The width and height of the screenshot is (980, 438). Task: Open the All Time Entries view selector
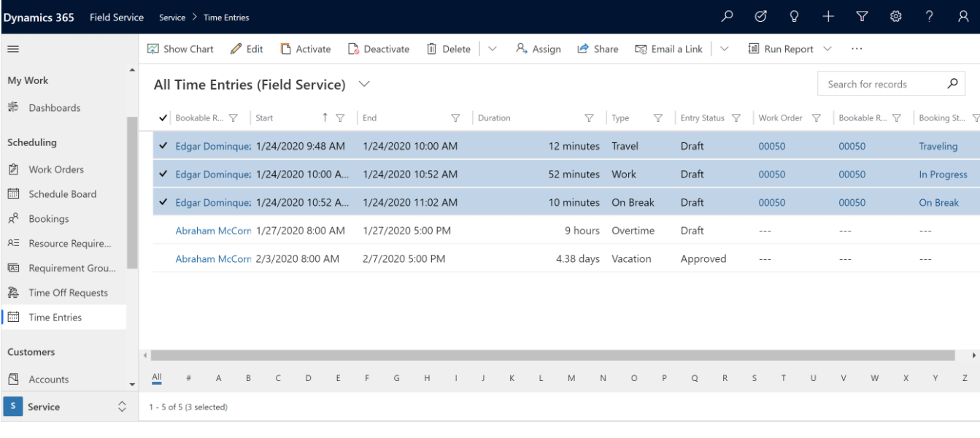point(363,84)
